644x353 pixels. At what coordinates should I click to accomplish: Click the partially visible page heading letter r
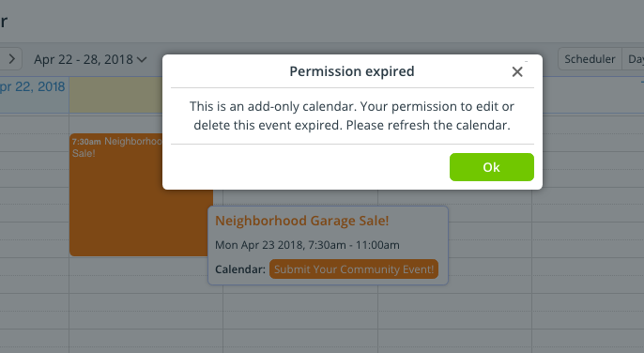(x=4, y=21)
